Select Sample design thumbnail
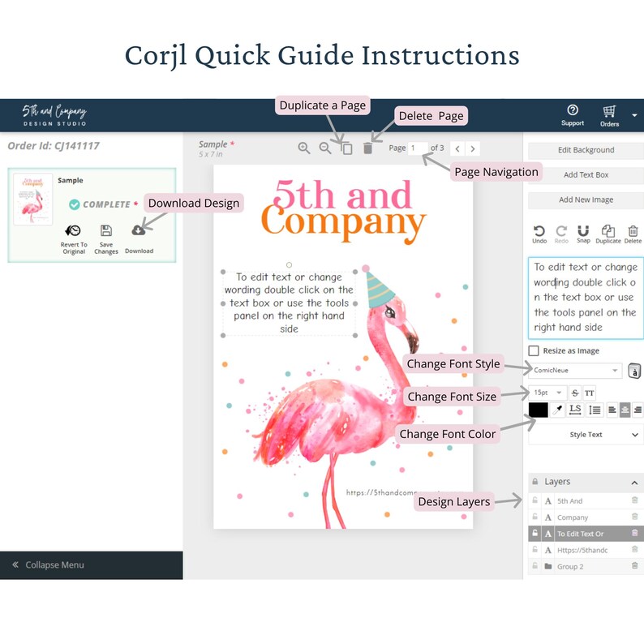 click(33, 199)
